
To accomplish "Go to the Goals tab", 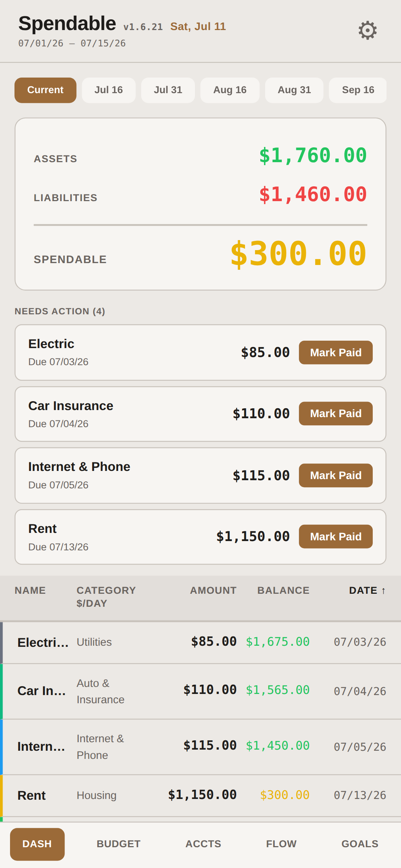I will [x=360, y=844].
